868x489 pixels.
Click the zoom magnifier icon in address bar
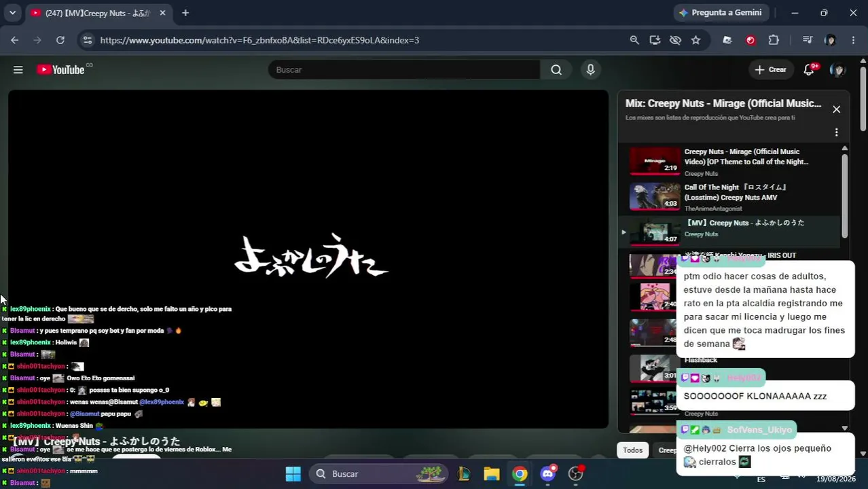[x=634, y=40]
